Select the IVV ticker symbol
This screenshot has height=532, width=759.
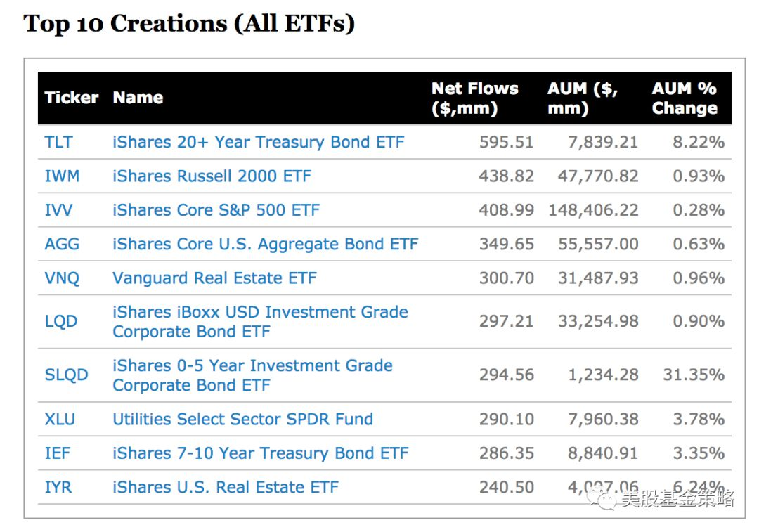click(59, 210)
